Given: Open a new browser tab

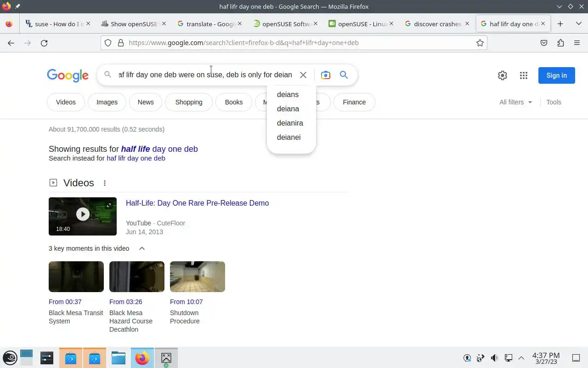Looking at the screenshot, I should [560, 24].
